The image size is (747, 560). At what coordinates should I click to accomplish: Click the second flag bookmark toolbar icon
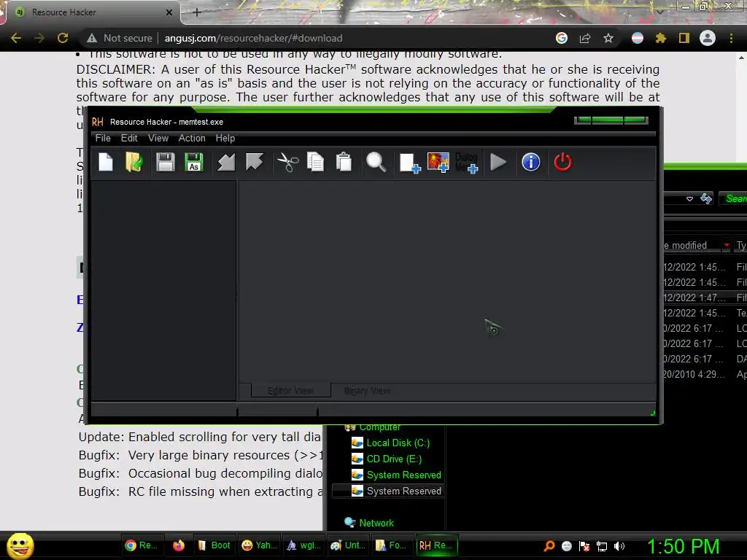click(x=255, y=162)
